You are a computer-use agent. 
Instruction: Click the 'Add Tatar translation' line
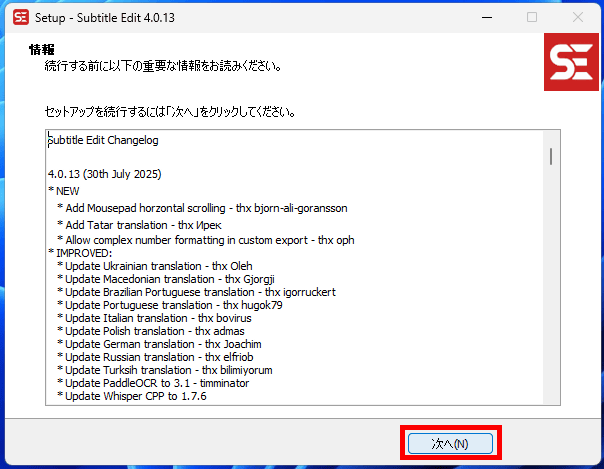coord(139,225)
